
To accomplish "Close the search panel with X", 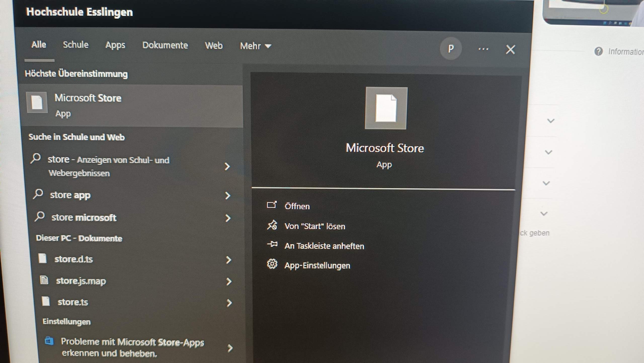I will coord(510,50).
